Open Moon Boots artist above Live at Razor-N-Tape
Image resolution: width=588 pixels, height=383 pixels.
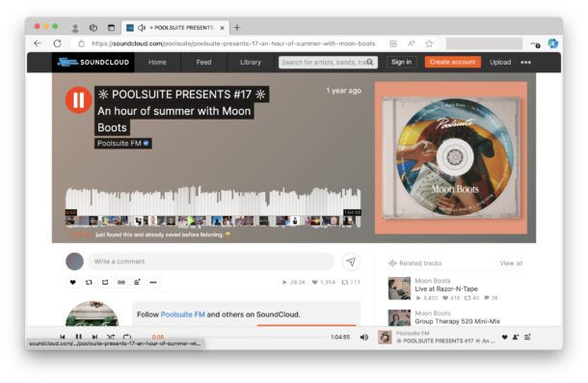click(x=433, y=281)
